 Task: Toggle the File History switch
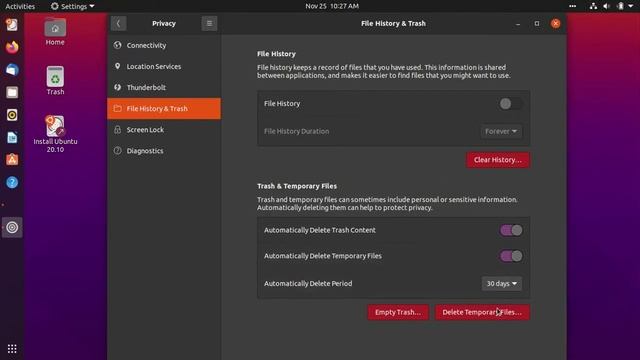(x=511, y=104)
